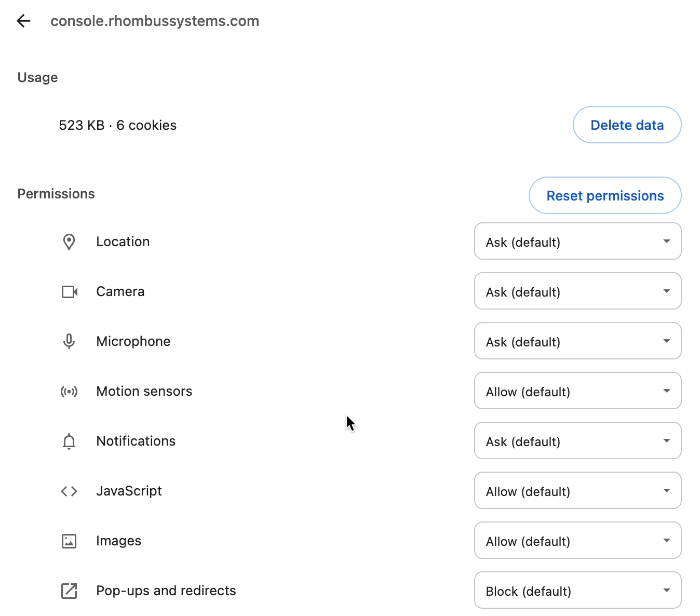Open the JavaScript permission dropdown
The height and width of the screenshot is (616, 700).
click(578, 490)
